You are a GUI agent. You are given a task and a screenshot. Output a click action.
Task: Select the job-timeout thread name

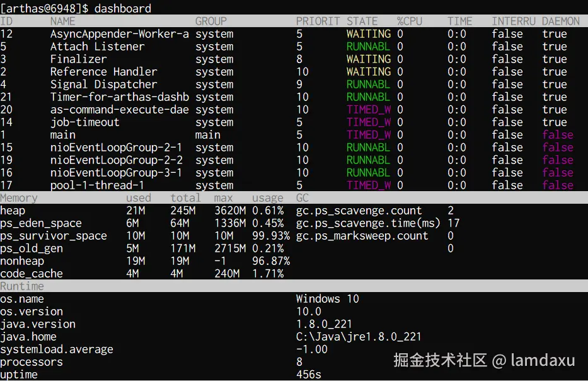coord(84,122)
